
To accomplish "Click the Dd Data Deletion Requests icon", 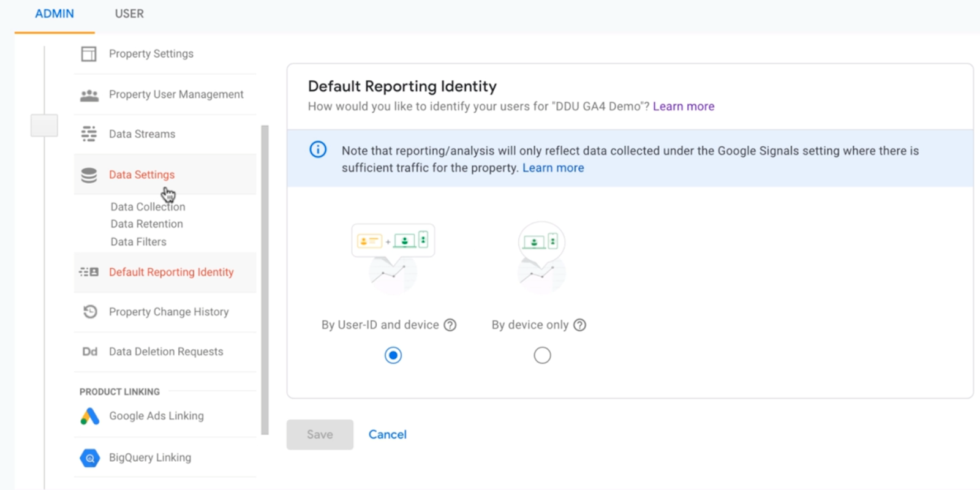I will pyautogui.click(x=89, y=352).
